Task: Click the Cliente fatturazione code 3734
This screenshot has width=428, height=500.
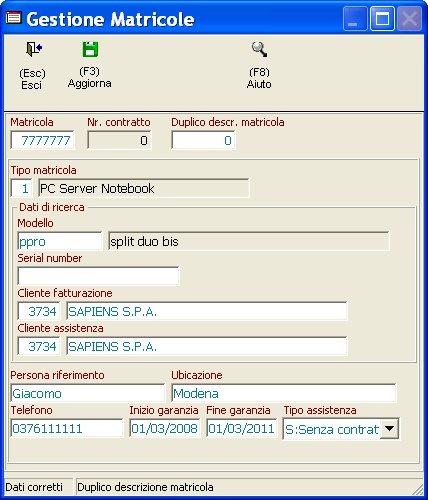Action: pos(39,311)
